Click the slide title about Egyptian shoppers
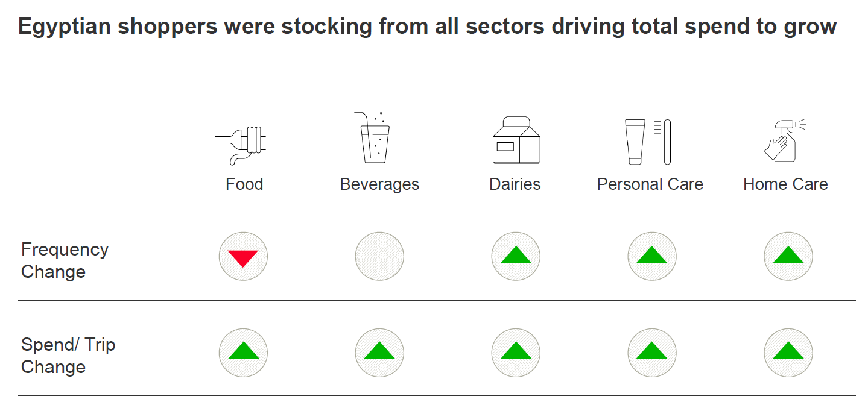Image resolution: width=868 pixels, height=411 pixels. [427, 27]
